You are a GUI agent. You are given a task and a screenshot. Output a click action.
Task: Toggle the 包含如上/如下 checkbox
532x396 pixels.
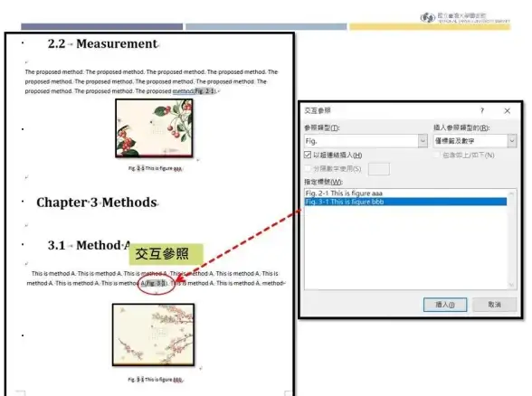pyautogui.click(x=437, y=155)
